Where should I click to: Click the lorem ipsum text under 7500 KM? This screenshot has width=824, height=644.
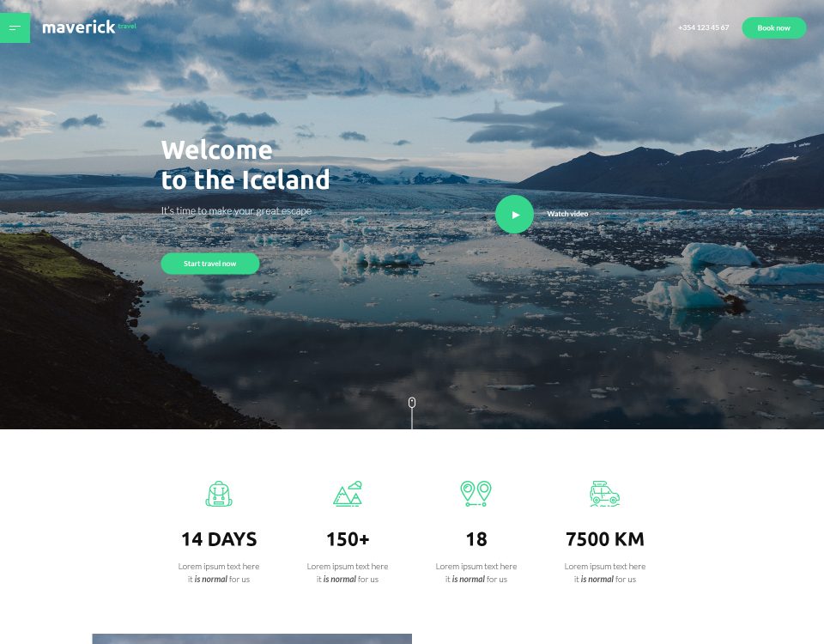click(605, 573)
